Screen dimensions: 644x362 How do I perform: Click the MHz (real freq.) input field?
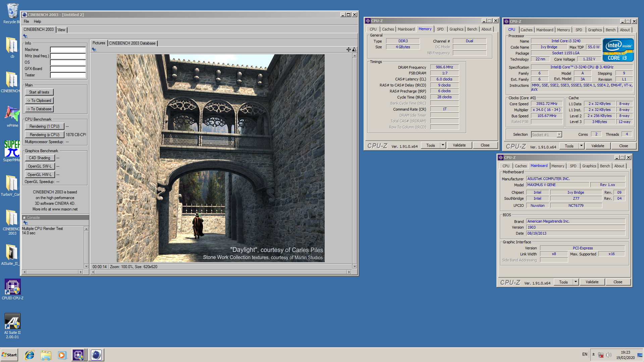(68, 56)
